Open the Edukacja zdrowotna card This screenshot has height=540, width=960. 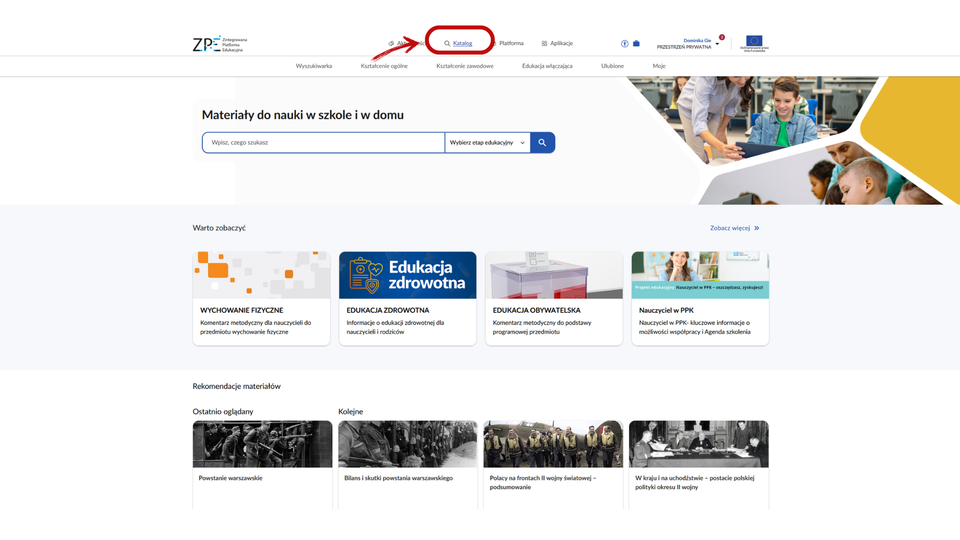(x=407, y=298)
